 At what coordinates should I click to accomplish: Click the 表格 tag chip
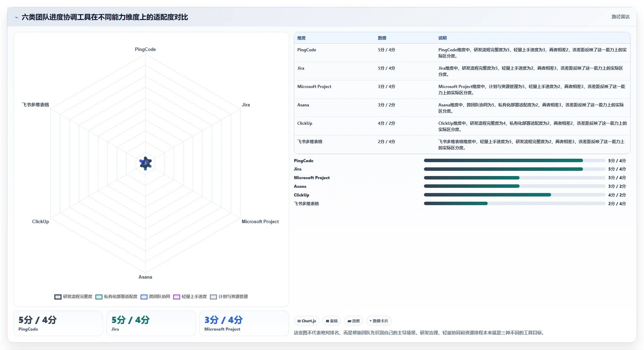click(332, 321)
